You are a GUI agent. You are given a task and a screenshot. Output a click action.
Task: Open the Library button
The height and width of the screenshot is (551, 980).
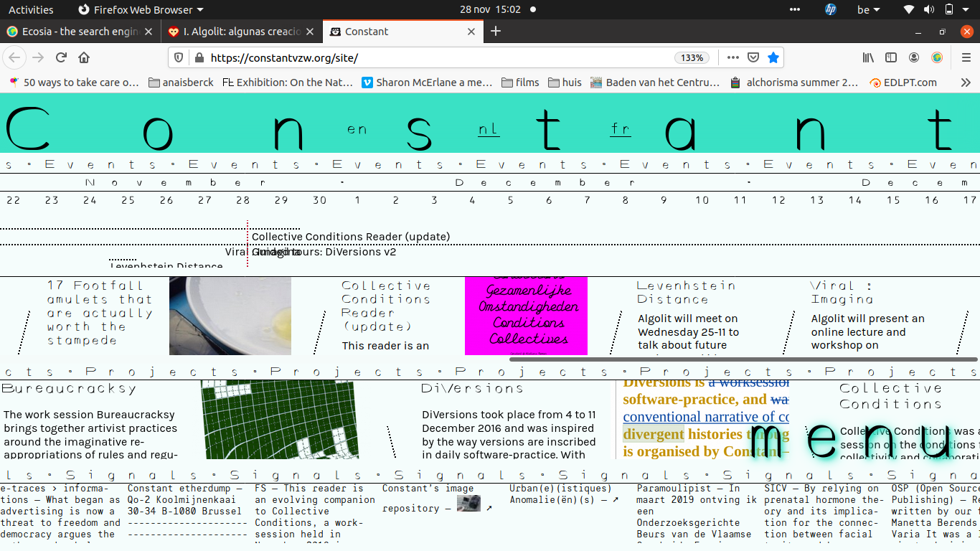tap(868, 57)
